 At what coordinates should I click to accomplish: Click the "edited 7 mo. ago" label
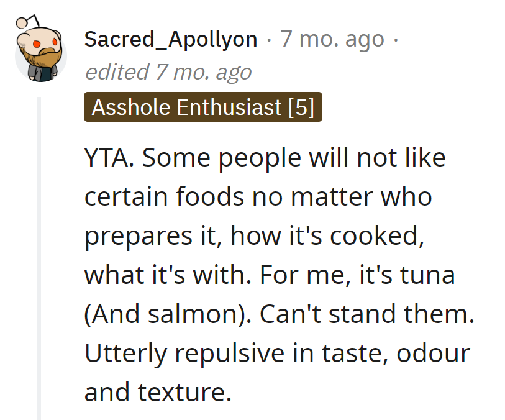(x=168, y=72)
